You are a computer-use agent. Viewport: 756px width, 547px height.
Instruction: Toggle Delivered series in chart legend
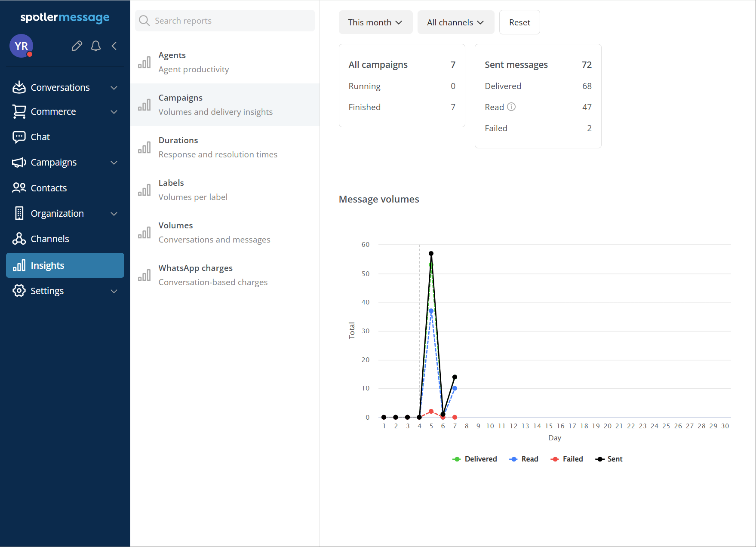(x=475, y=459)
